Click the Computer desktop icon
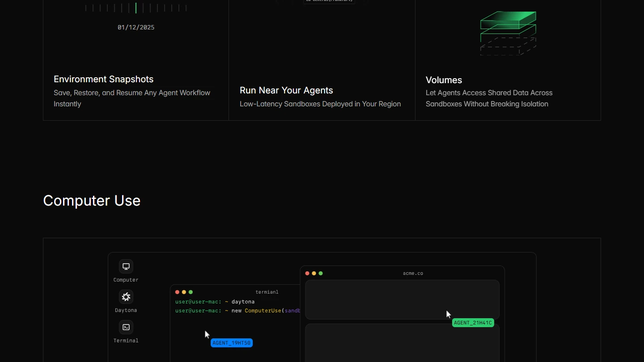644x362 pixels. tap(126, 266)
